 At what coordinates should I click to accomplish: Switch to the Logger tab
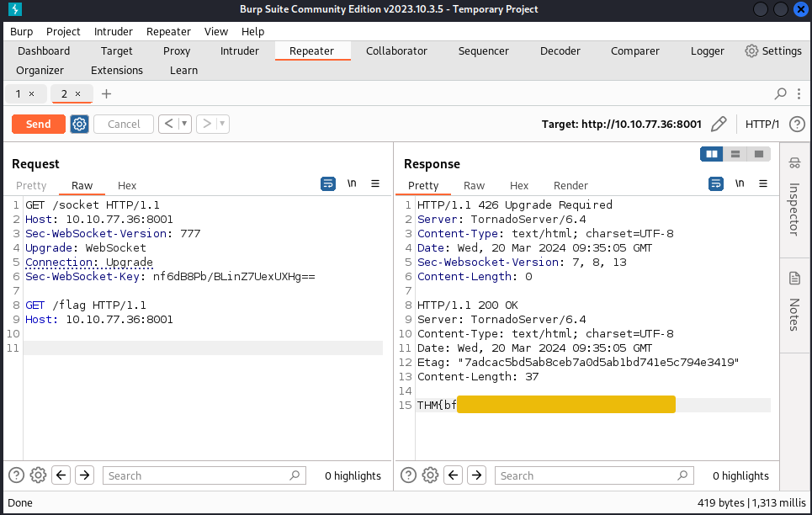tap(708, 50)
